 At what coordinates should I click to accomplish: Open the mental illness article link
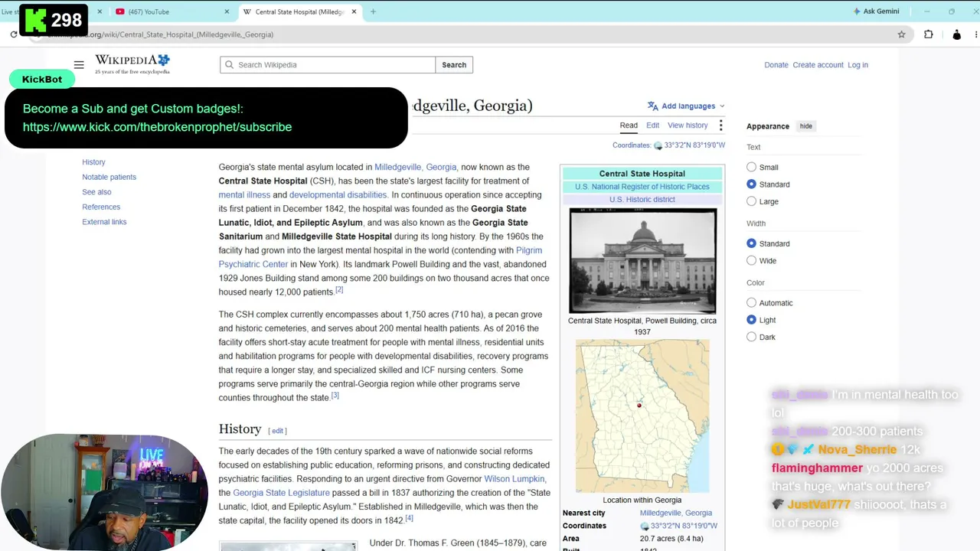click(x=244, y=195)
